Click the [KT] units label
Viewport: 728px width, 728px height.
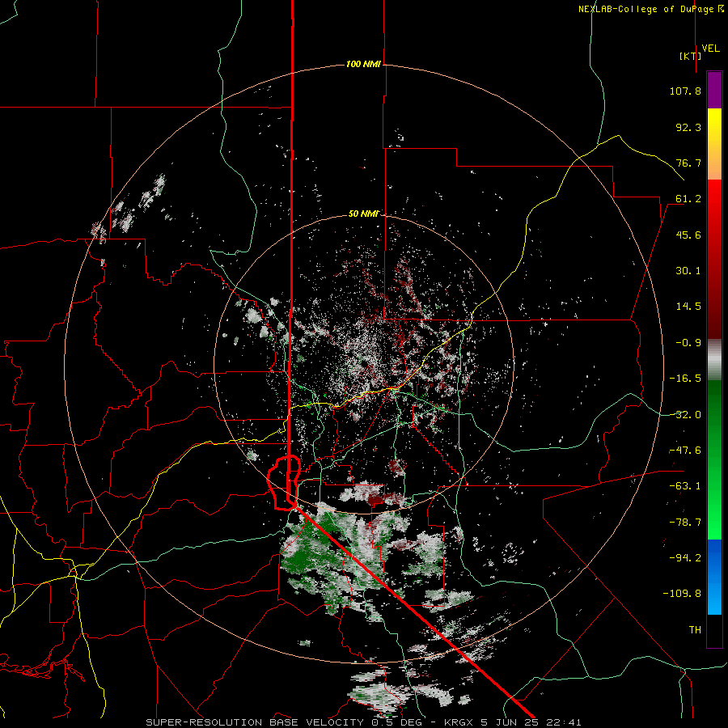pos(691,56)
